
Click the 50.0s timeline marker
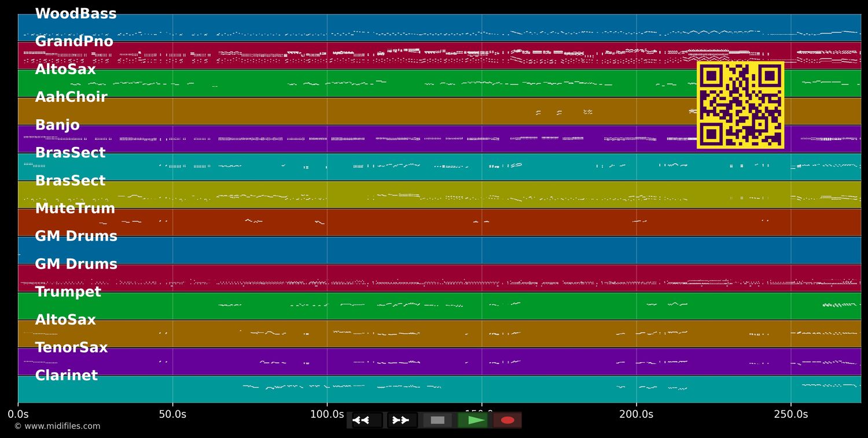tap(174, 414)
